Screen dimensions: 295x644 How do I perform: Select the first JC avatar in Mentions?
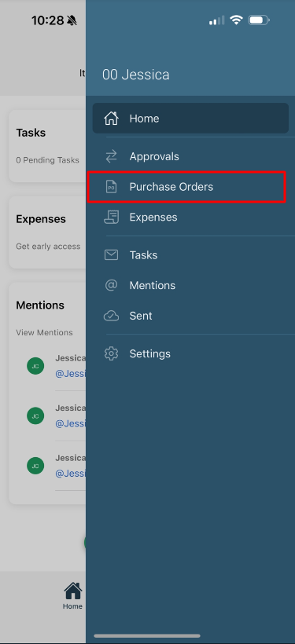[35, 366]
